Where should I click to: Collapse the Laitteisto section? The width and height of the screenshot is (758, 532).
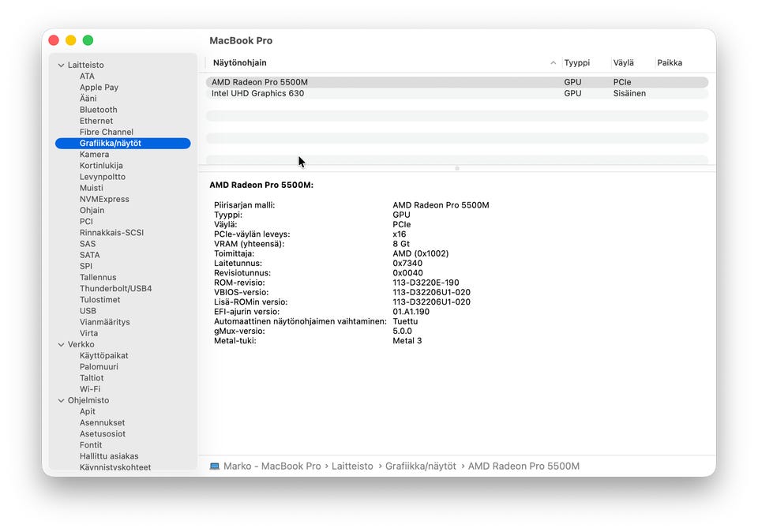click(x=61, y=65)
